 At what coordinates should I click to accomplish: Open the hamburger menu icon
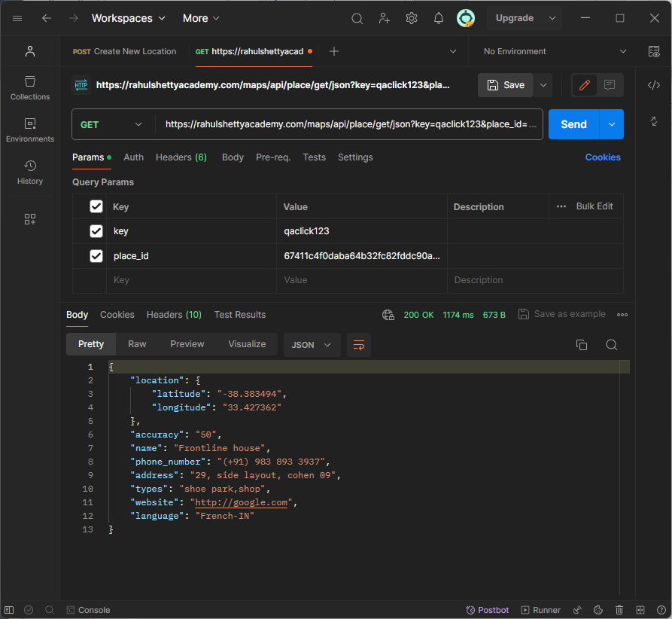[17, 18]
